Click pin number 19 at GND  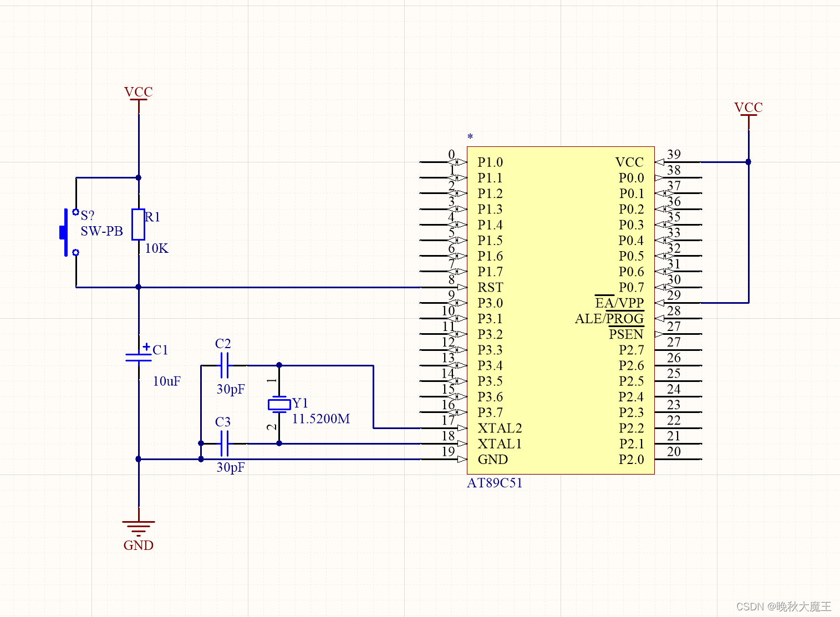[448, 452]
